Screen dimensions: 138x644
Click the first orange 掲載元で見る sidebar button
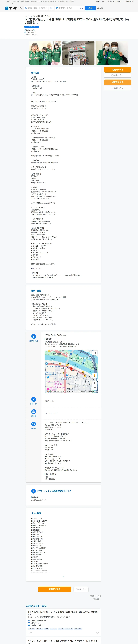pyautogui.click(x=117, y=70)
